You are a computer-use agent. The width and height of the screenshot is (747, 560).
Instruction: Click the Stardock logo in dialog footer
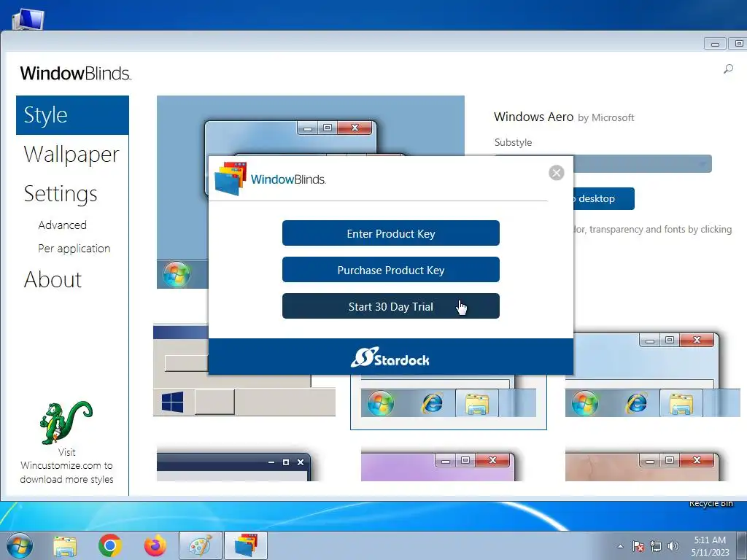coord(390,357)
